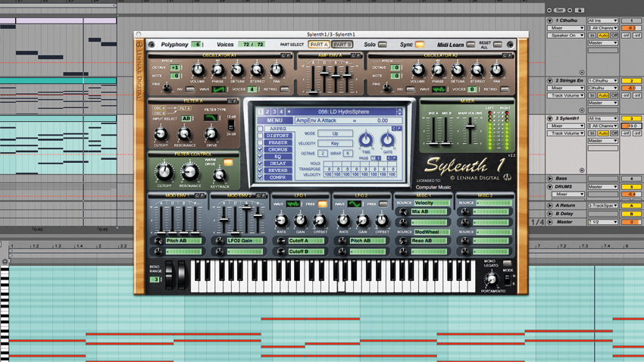Toggle the Sync button
This screenshot has height=362, width=644.
point(419,45)
